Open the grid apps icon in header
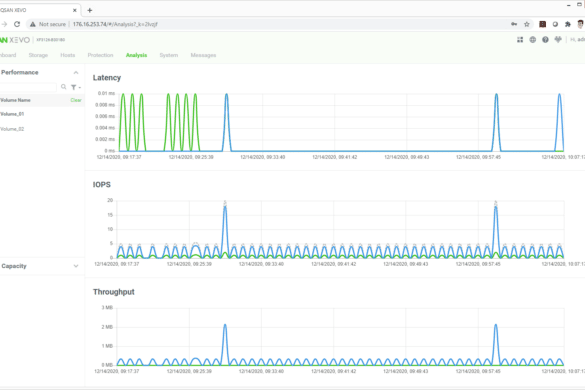This screenshot has height=390, width=585. point(520,40)
